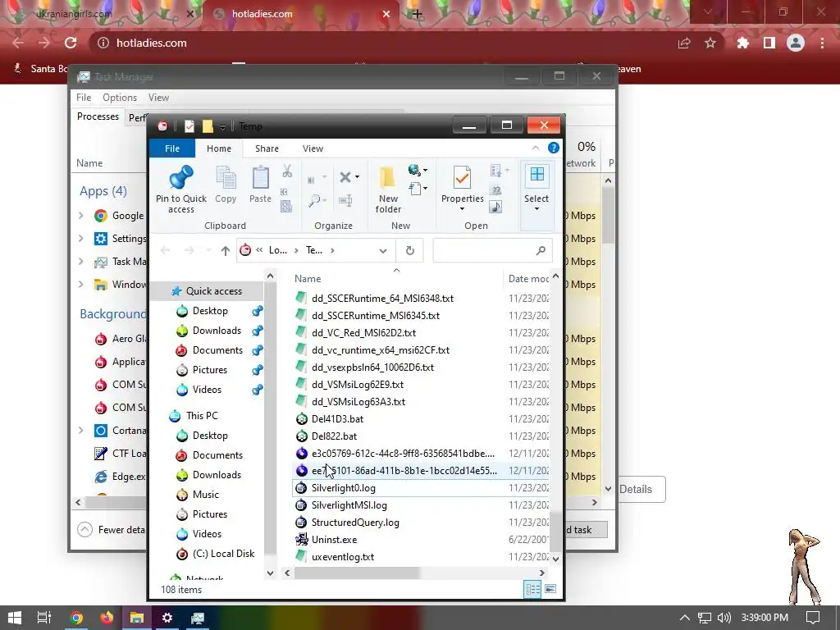Open File menu in Task Manager
840x630 pixels.
(84, 98)
